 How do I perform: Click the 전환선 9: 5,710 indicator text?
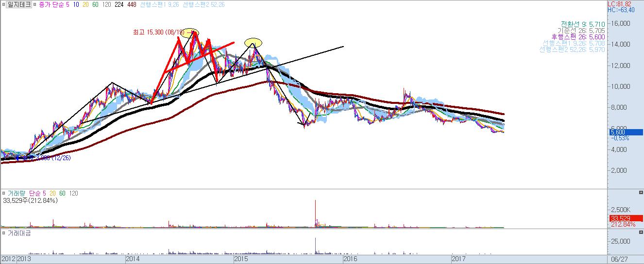583,23
